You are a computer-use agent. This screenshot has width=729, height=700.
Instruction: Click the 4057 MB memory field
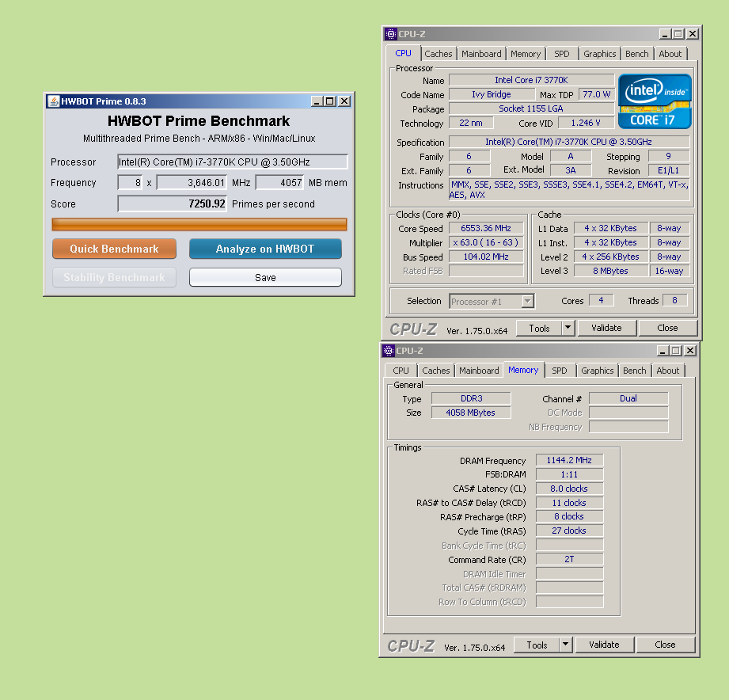click(x=279, y=183)
